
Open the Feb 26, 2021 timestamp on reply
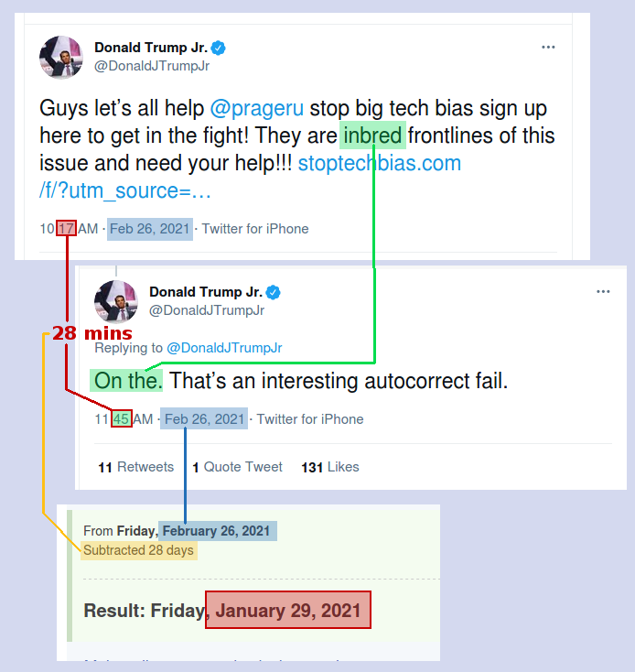(x=204, y=419)
